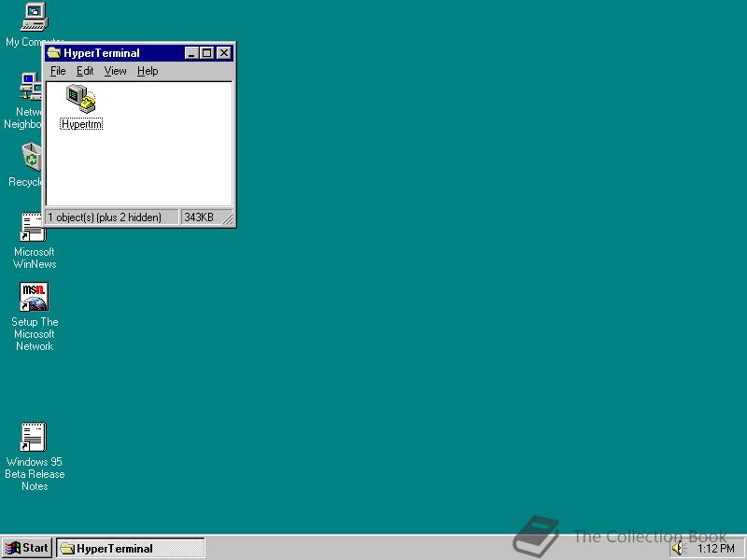Select Setup The Microsoft Network icon
This screenshot has height=560, width=747.
tap(34, 296)
